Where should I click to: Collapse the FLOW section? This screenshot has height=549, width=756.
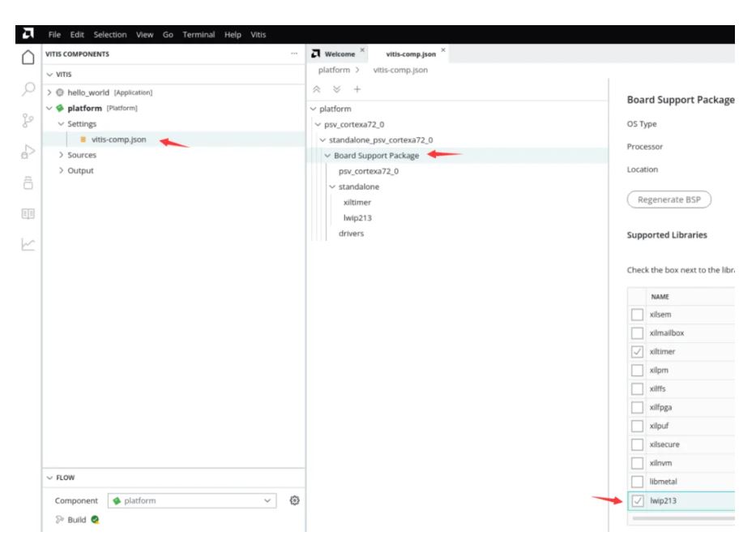coord(49,478)
